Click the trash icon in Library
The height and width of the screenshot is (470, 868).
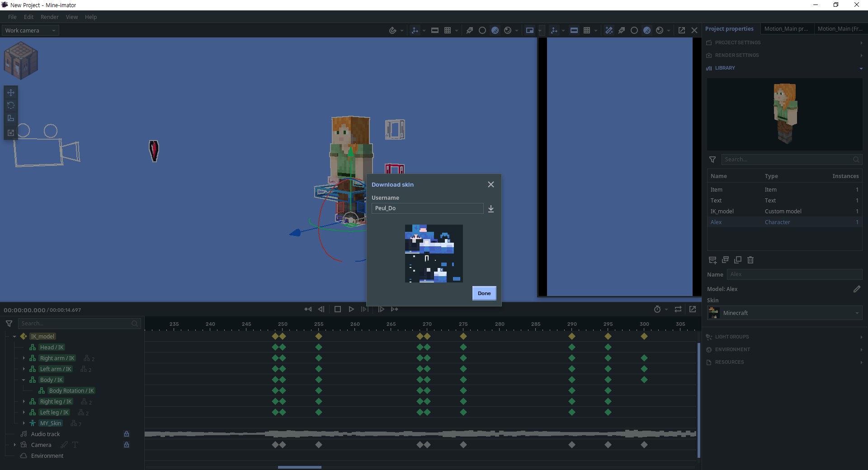click(750, 260)
